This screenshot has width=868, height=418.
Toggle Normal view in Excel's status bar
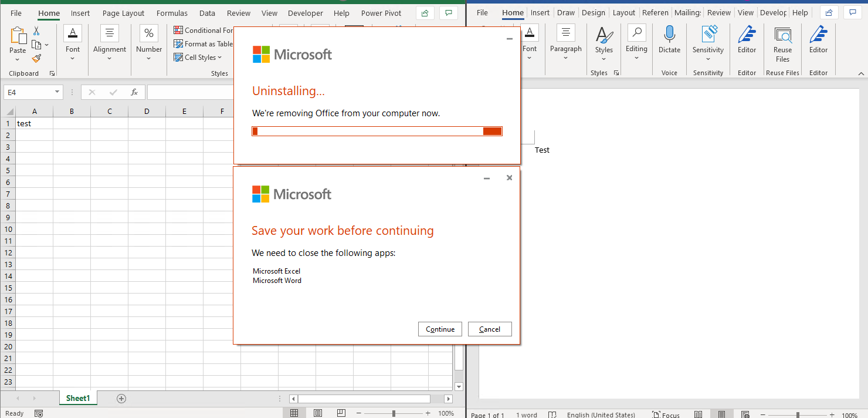pos(294,413)
